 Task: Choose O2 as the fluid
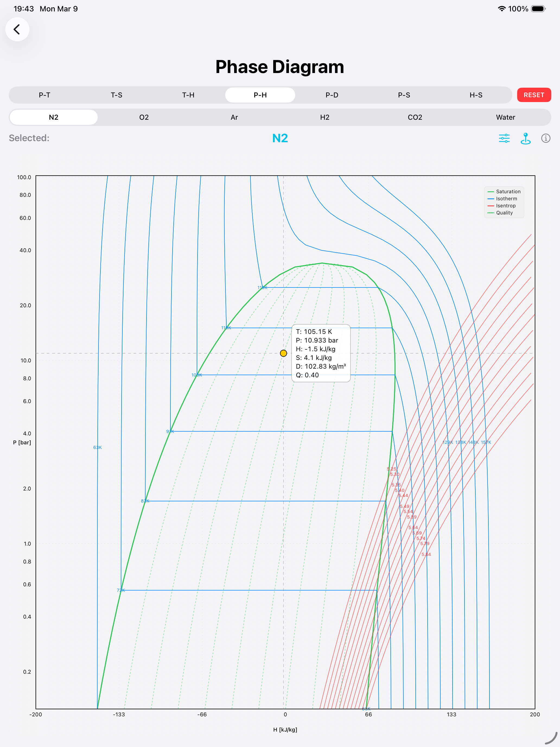click(x=144, y=117)
